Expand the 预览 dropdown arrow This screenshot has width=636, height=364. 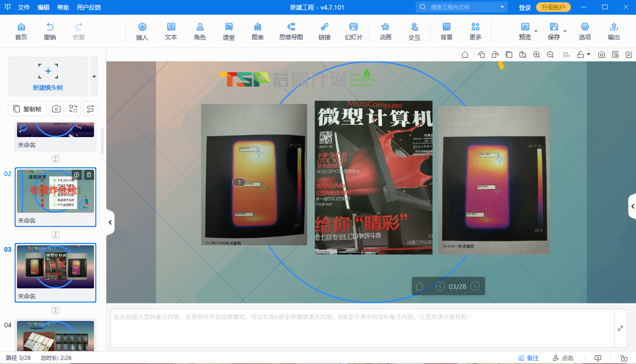[536, 31]
